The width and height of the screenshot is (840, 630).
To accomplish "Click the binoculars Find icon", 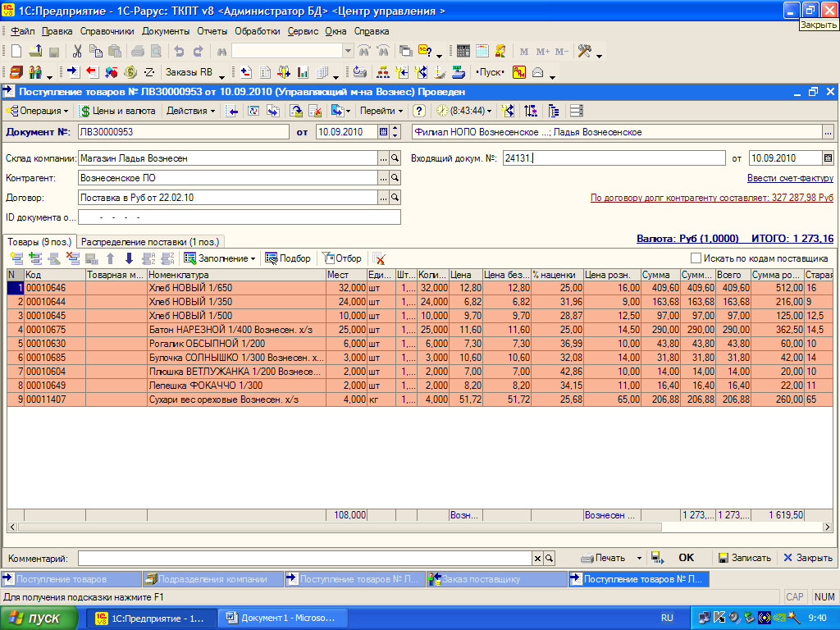I will pyautogui.click(x=221, y=52).
